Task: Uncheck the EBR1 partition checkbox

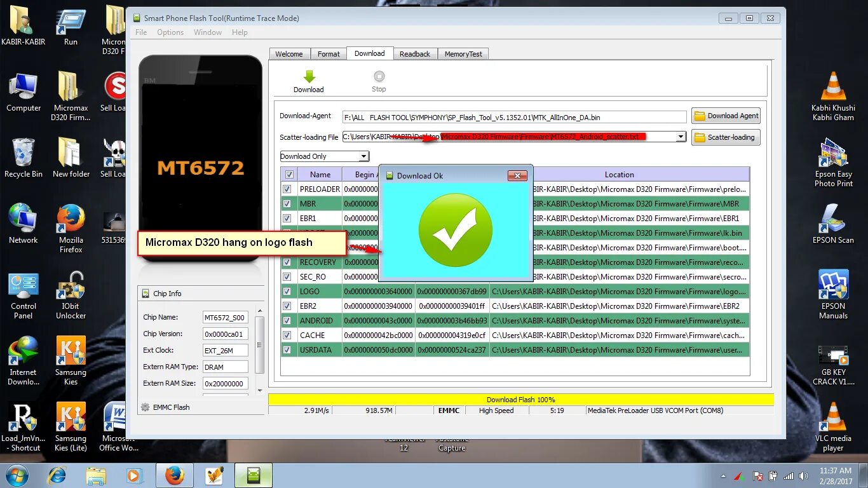Action: 287,218
